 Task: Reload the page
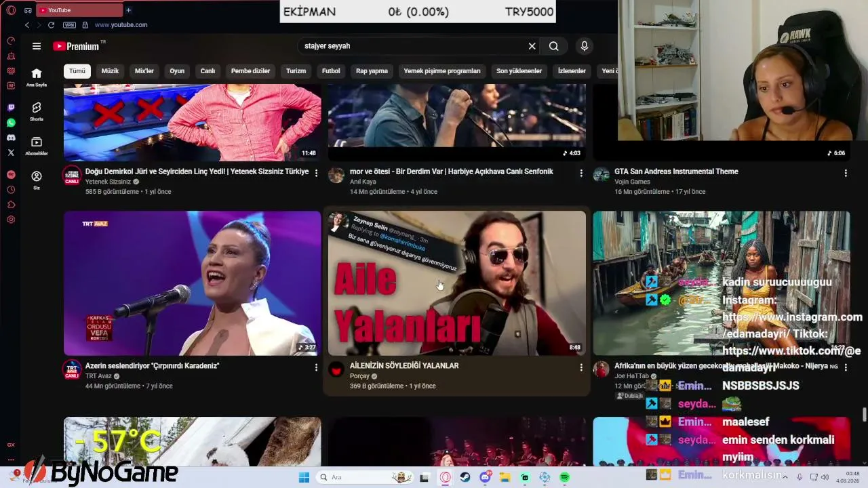[x=51, y=25]
